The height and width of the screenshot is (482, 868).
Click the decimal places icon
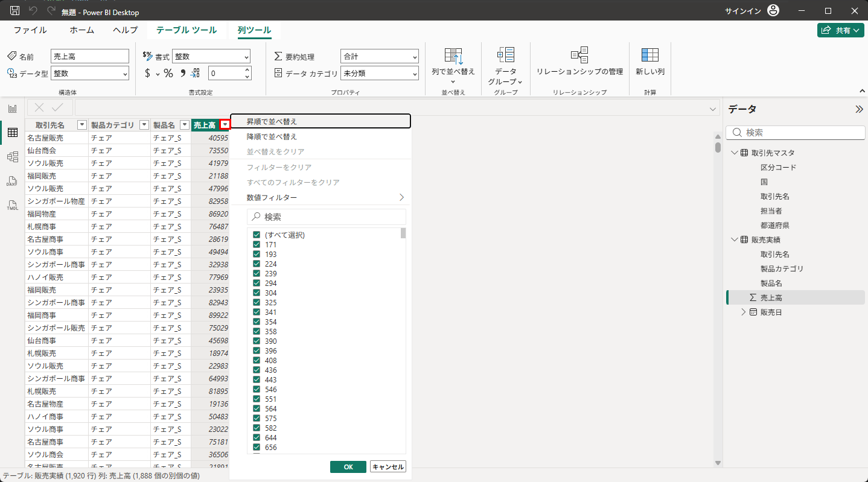pos(196,73)
